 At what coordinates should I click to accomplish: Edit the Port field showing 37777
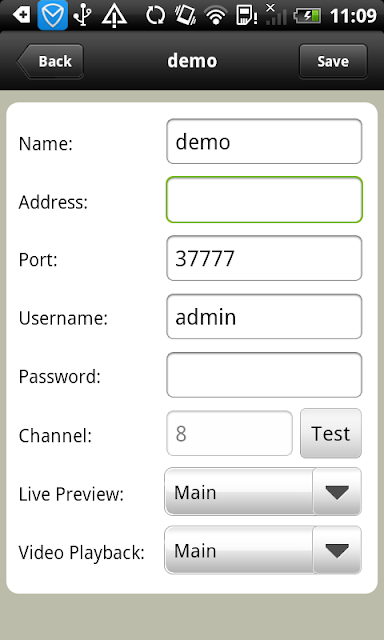pos(264,258)
